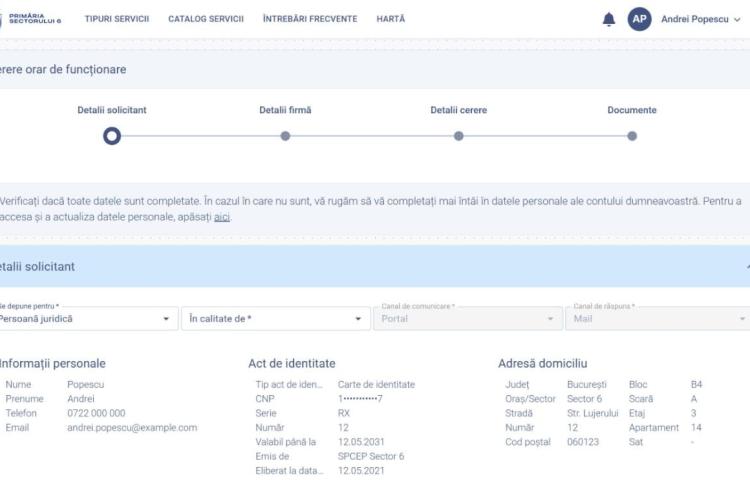Jump to the Detalii firmă step dot
The width and height of the screenshot is (750, 500).
click(285, 136)
